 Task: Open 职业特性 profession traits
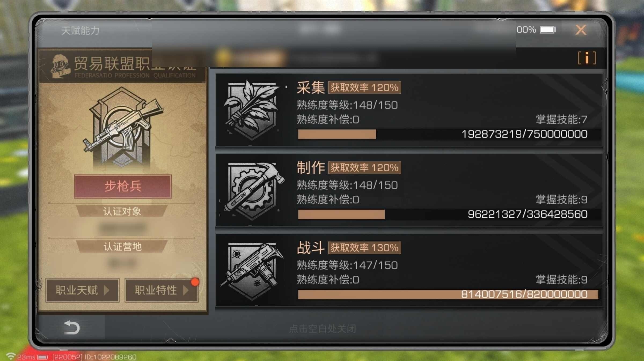162,290
